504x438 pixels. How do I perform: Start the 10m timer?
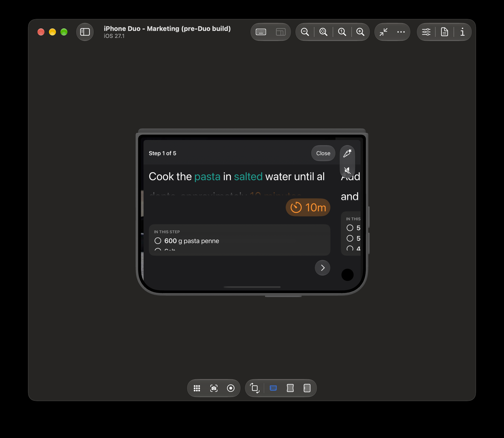308,207
